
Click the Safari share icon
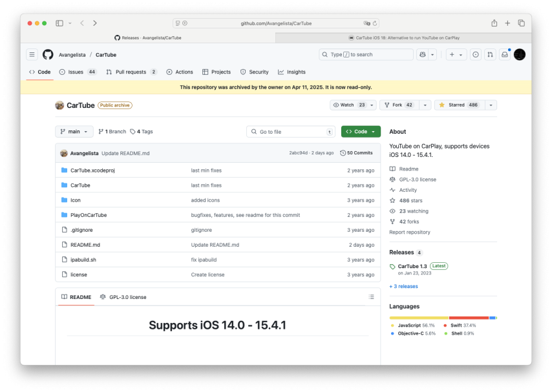click(x=494, y=23)
